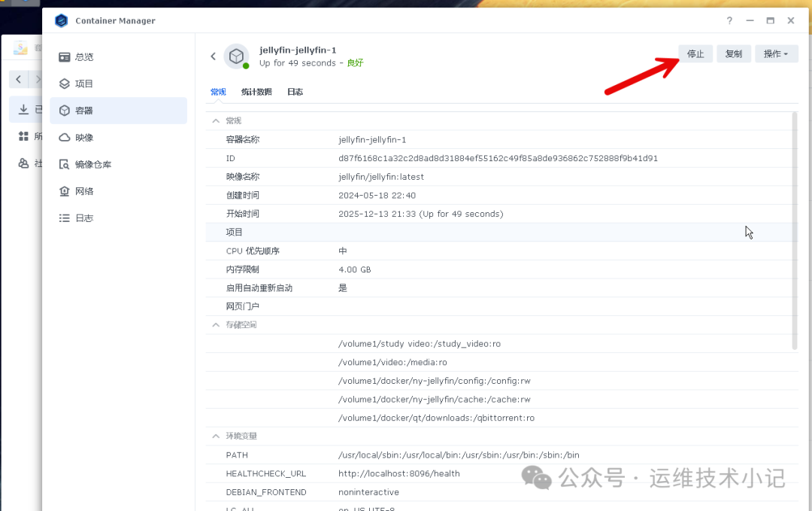Viewport: 812px width, 511px height.
Task: Switch to the 统计数据 statistics tab
Action: coord(256,92)
